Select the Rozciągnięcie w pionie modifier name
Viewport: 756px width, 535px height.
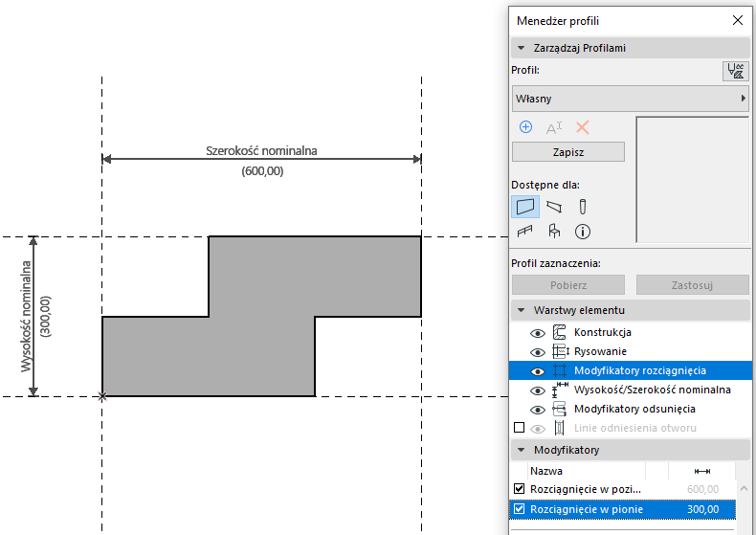[x=587, y=509]
